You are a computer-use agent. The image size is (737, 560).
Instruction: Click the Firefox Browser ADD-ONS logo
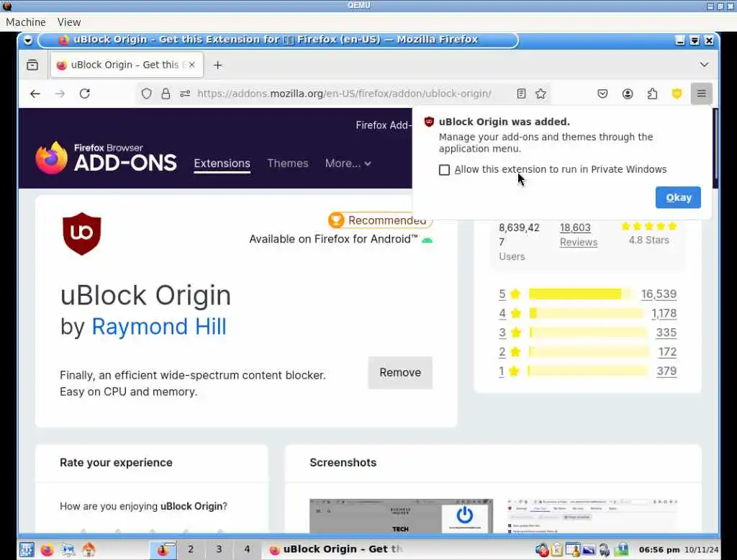(x=107, y=158)
